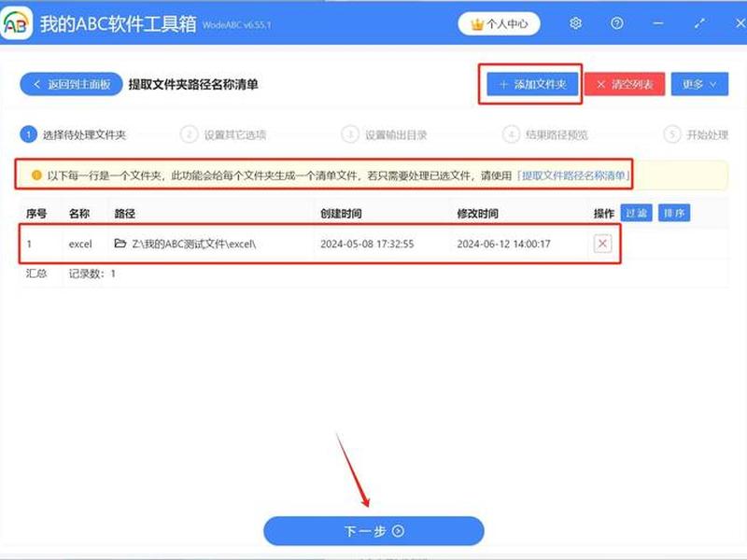
Task: Minimize the app window
Action: click(658, 23)
